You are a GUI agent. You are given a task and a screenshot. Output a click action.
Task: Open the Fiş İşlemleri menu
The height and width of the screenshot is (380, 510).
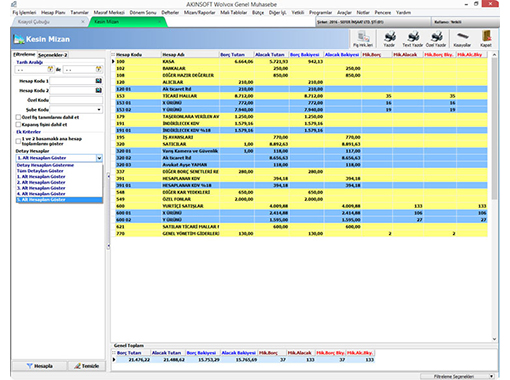point(24,13)
